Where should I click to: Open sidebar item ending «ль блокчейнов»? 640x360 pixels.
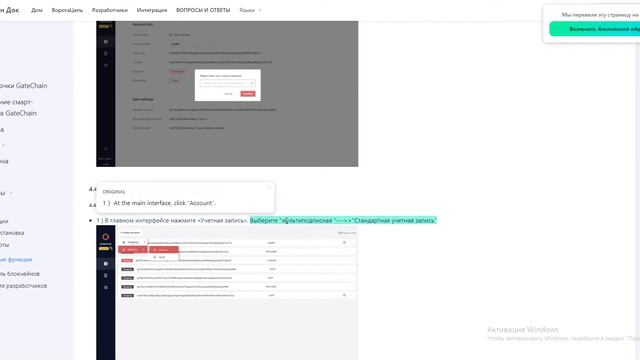tap(20, 274)
